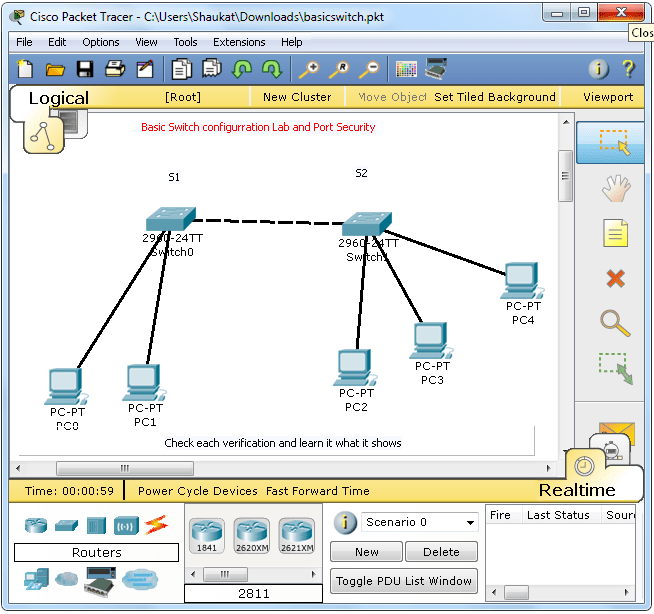Open the View menu

point(146,42)
